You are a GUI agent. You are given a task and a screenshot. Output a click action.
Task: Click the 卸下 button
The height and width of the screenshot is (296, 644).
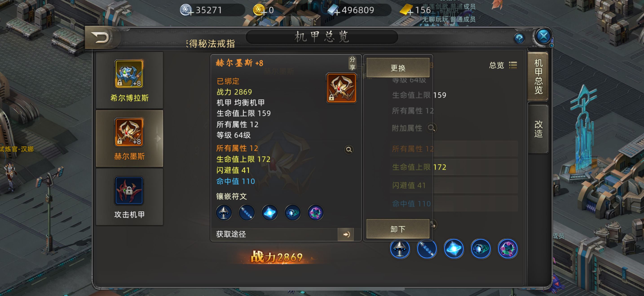point(398,229)
